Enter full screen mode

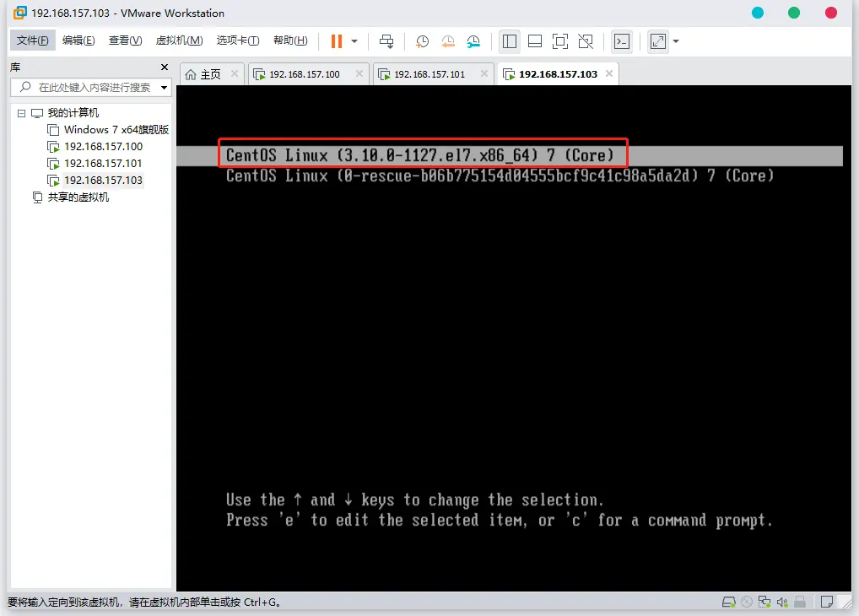[x=560, y=41]
